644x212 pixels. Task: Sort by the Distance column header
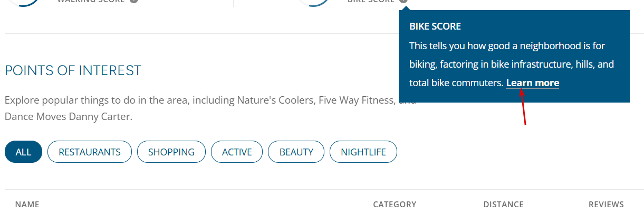[x=503, y=205]
